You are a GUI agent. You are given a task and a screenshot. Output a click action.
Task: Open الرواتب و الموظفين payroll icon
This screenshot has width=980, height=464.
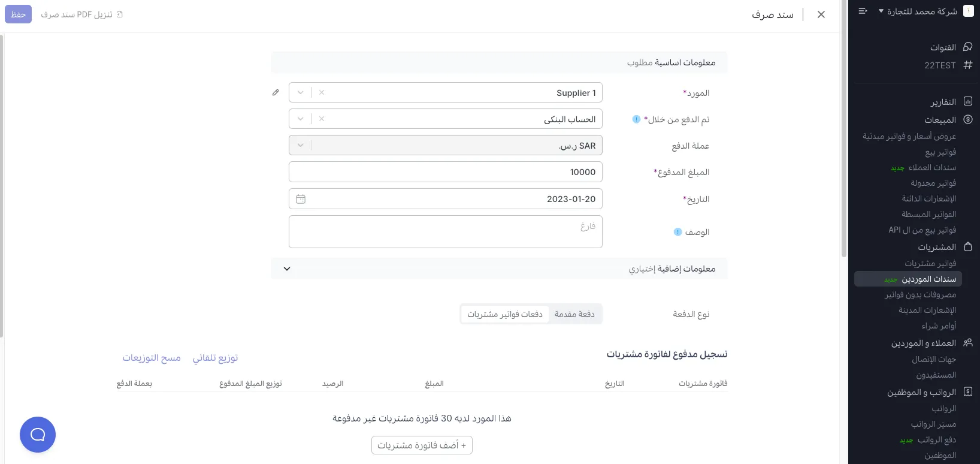pos(968,391)
